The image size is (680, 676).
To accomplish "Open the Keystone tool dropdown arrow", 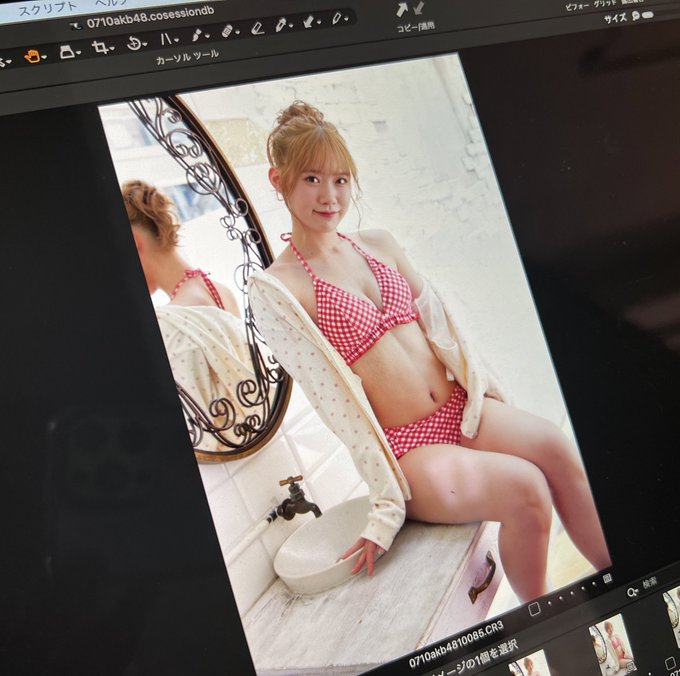I will click(78, 53).
